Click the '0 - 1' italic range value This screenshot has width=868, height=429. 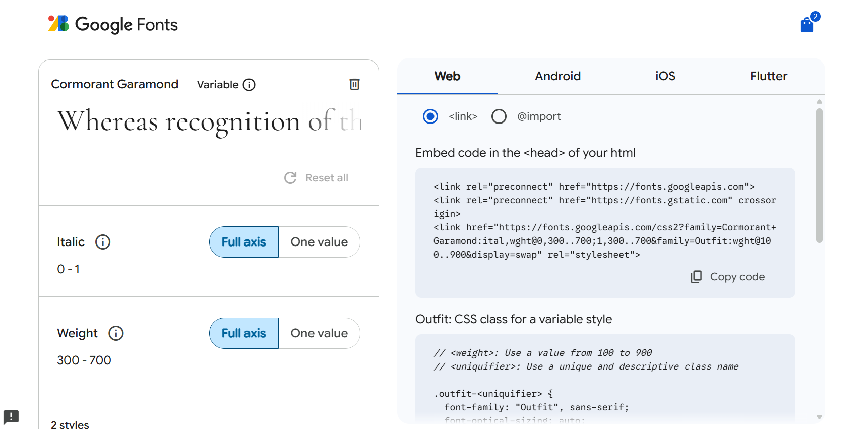tap(69, 269)
